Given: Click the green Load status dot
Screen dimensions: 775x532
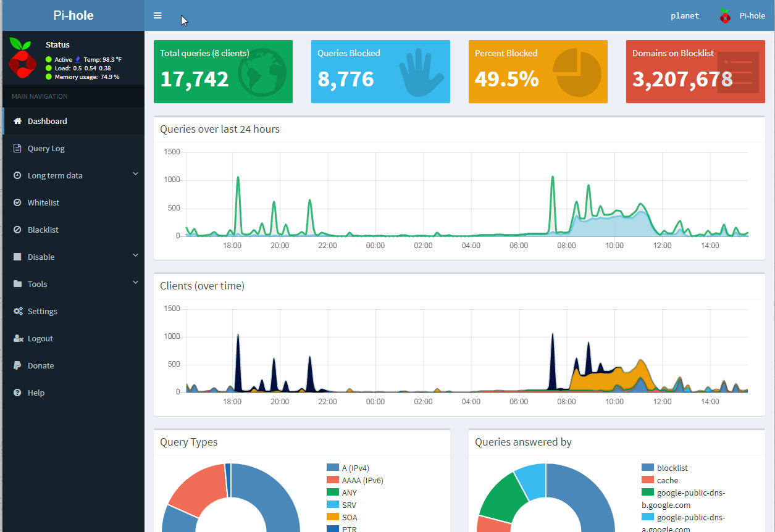Looking at the screenshot, I should pos(49,68).
